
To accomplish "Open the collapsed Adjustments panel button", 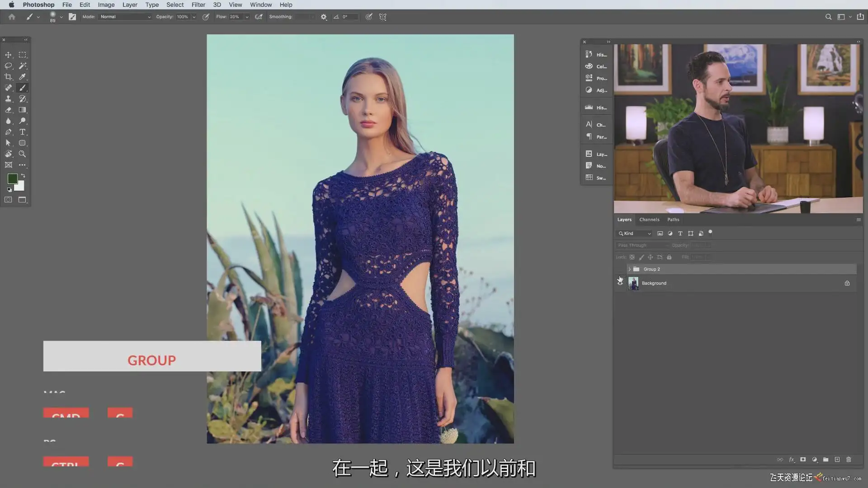I will (596, 90).
